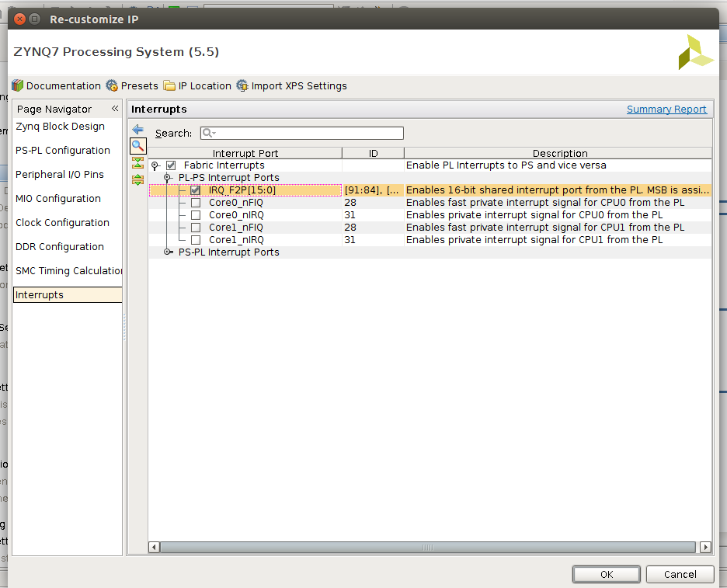The image size is (727, 588).
Task: Select the Core1_nFIQ row label
Action: (x=236, y=228)
